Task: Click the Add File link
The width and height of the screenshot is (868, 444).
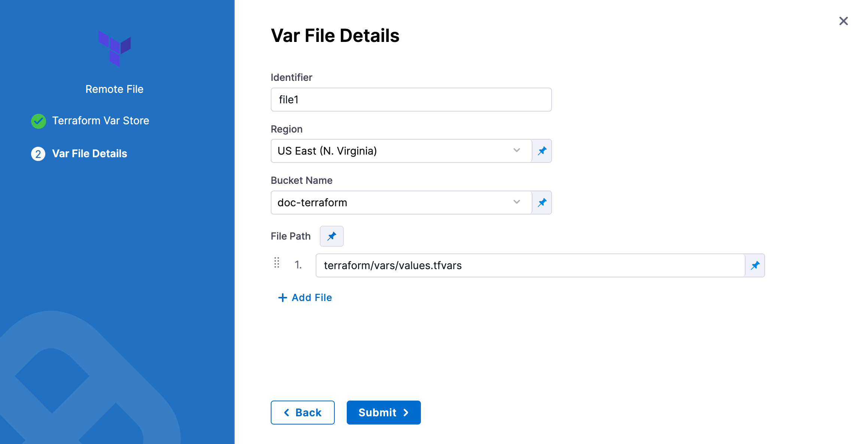Action: (x=305, y=298)
